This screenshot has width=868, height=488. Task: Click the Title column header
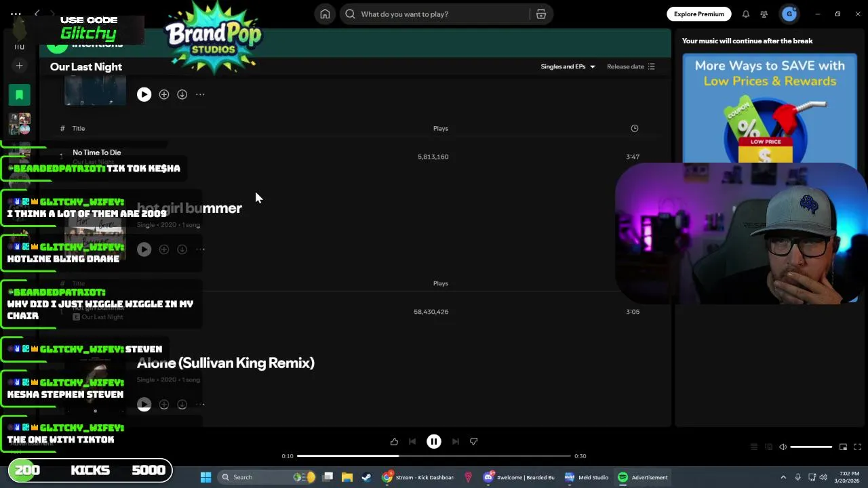(x=79, y=128)
